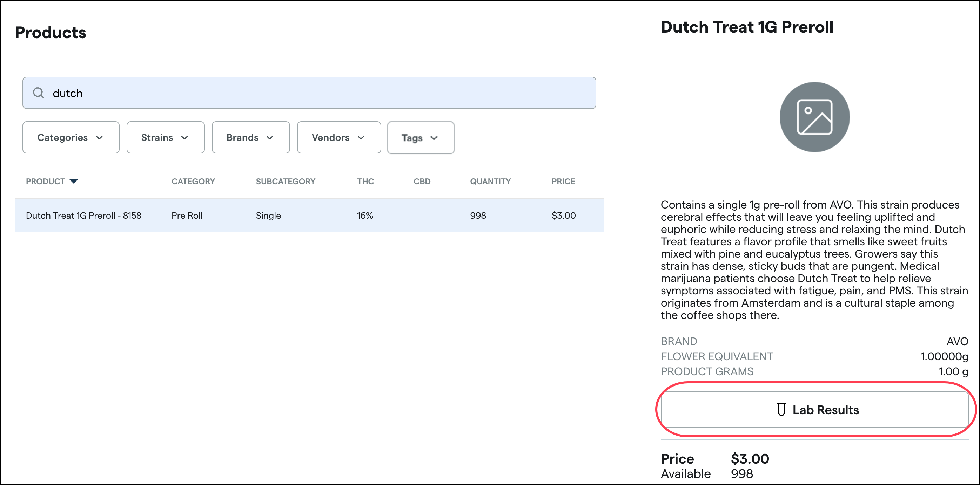This screenshot has height=485, width=980.
Task: Sort products by the THC column header
Action: (x=365, y=181)
